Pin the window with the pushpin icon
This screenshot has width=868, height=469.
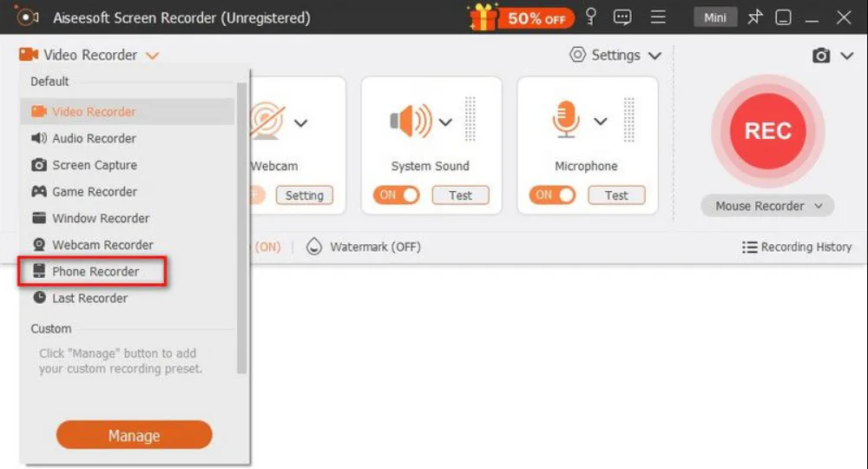[754, 17]
